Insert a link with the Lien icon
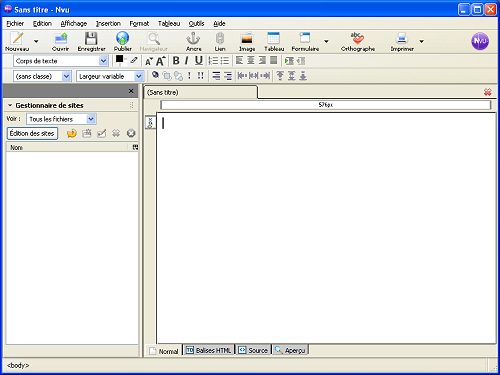 [x=220, y=38]
